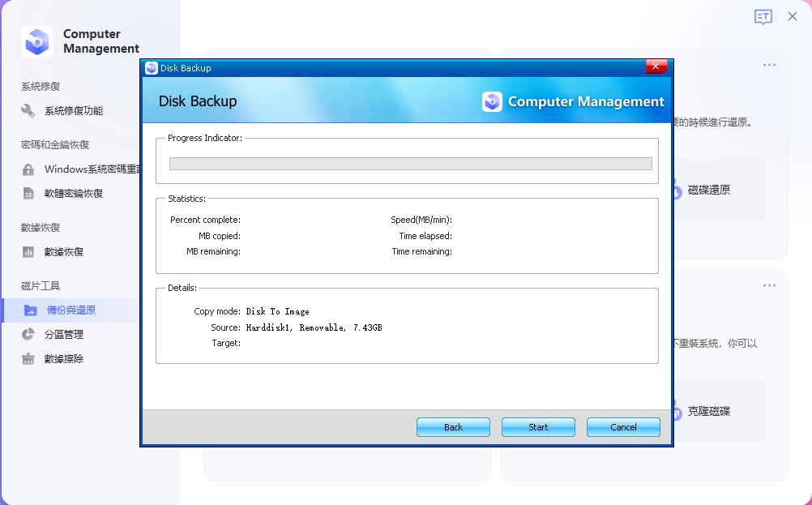Click the 數據擦除 eraser icon

[x=28, y=359]
